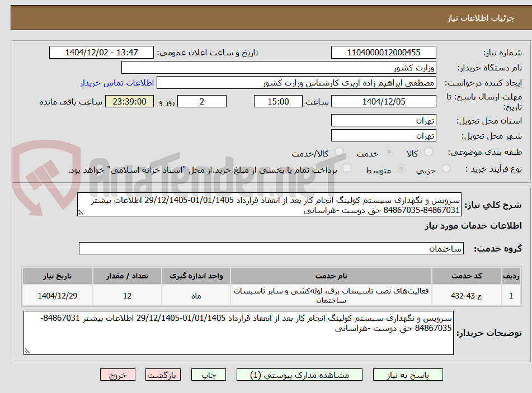Toggle the Islamic treasury payment checkbox
This screenshot has width=532, height=393.
(347, 168)
